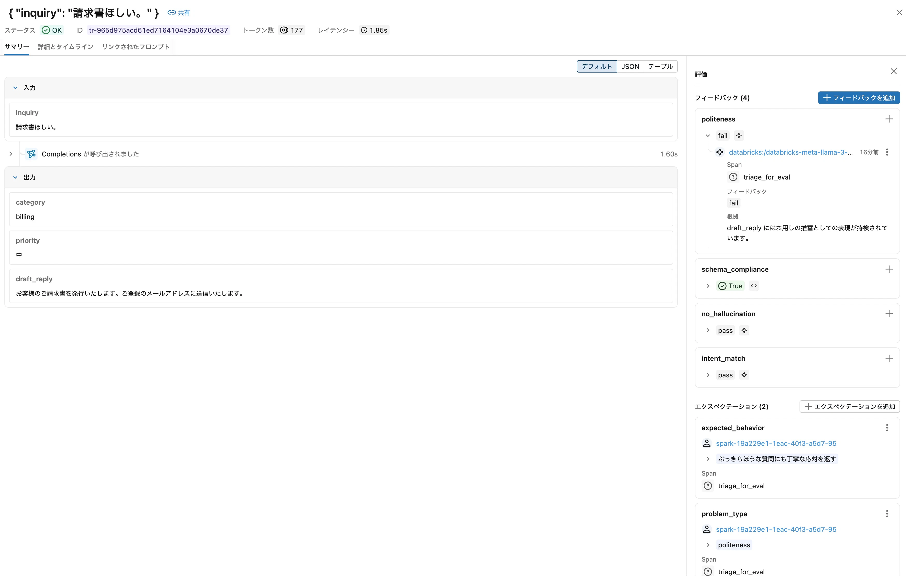This screenshot has height=588, width=906.
Task: Click the sparkle icon beside no_hallucination pass
Action: (744, 330)
